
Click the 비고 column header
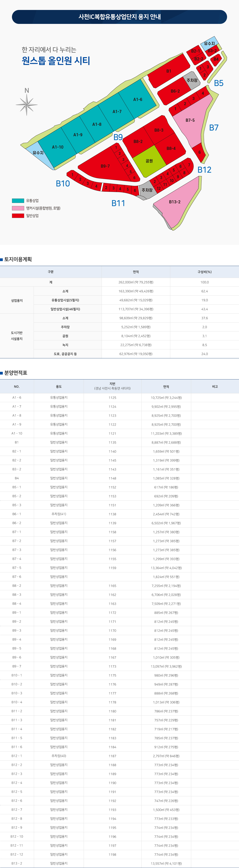coord(215,386)
